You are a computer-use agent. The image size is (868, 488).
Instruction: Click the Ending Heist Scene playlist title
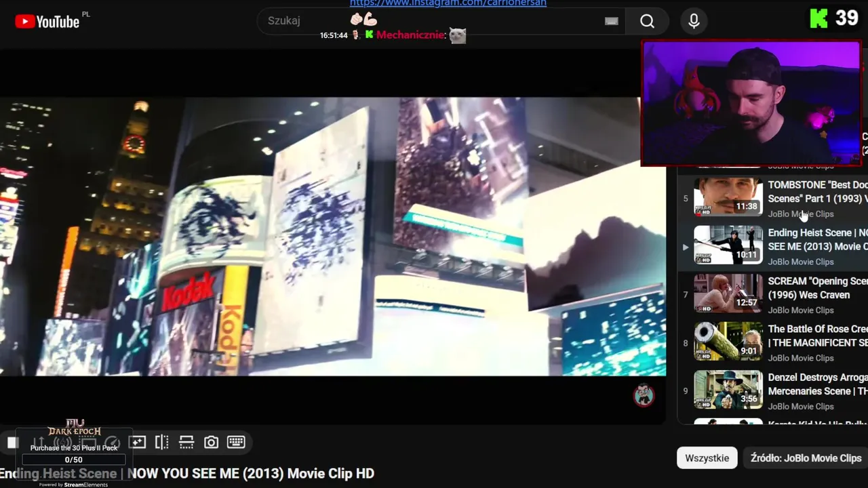tap(818, 240)
